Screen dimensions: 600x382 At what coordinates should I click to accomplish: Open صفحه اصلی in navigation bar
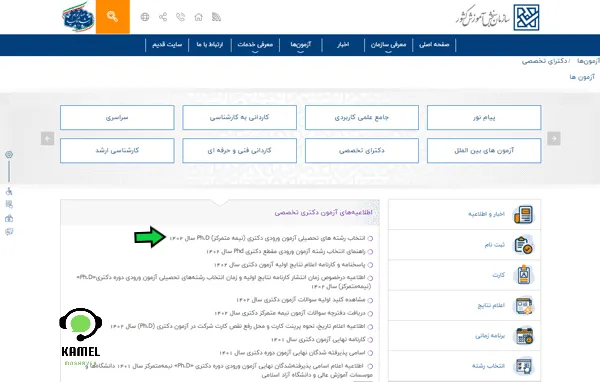434,45
